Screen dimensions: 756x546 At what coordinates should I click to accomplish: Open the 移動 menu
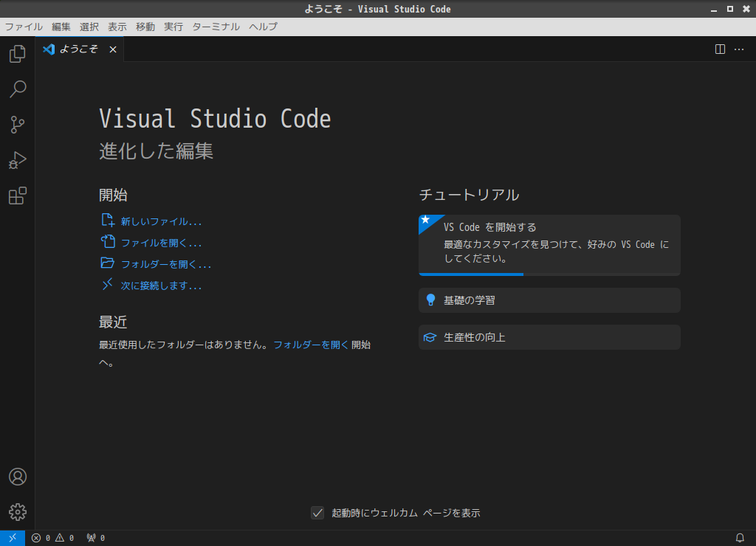click(x=145, y=27)
